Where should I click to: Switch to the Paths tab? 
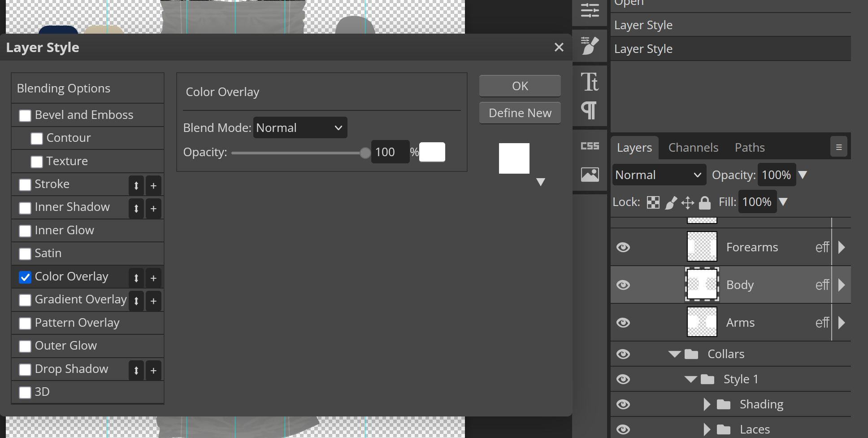point(750,148)
